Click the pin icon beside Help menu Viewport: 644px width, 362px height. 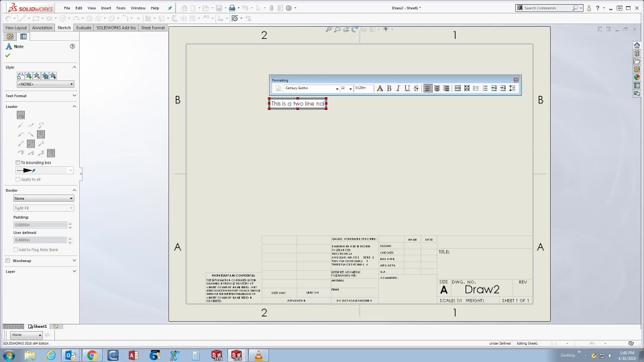click(170, 8)
